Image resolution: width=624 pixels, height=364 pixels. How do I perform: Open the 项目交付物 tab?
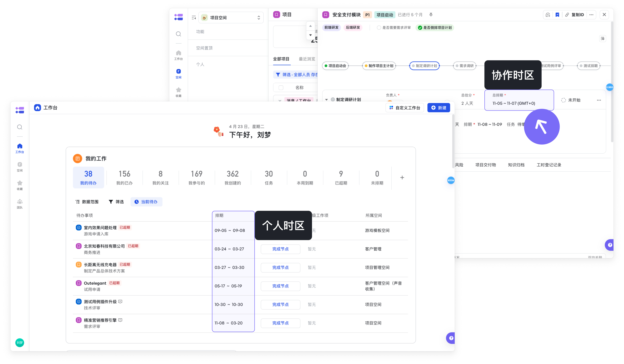tap(485, 165)
